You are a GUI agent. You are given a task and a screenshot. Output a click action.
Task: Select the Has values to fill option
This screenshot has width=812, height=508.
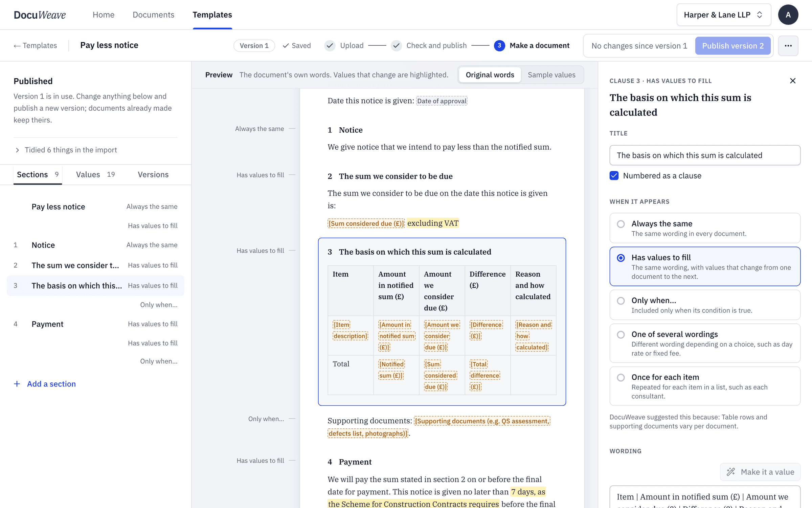click(x=705, y=267)
